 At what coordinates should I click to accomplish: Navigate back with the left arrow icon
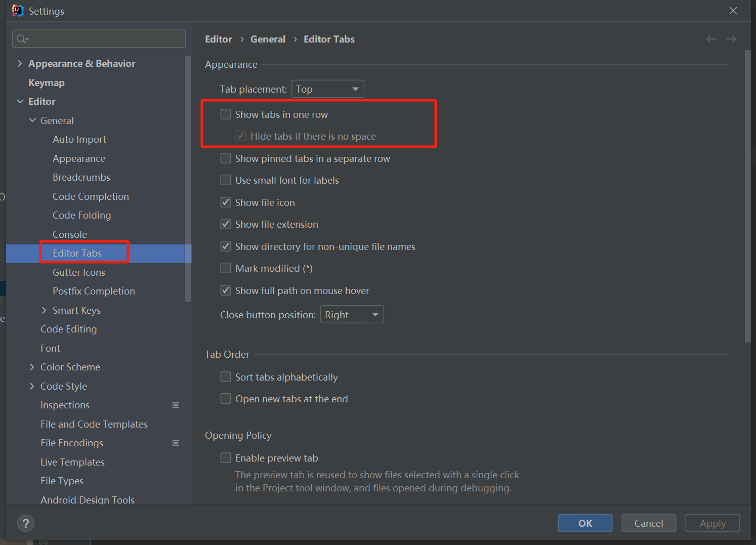pos(711,39)
